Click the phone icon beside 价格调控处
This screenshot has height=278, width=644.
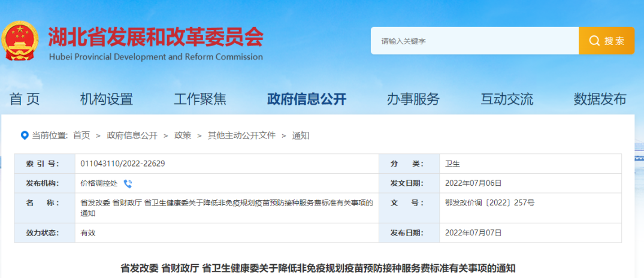pyautogui.click(x=128, y=183)
